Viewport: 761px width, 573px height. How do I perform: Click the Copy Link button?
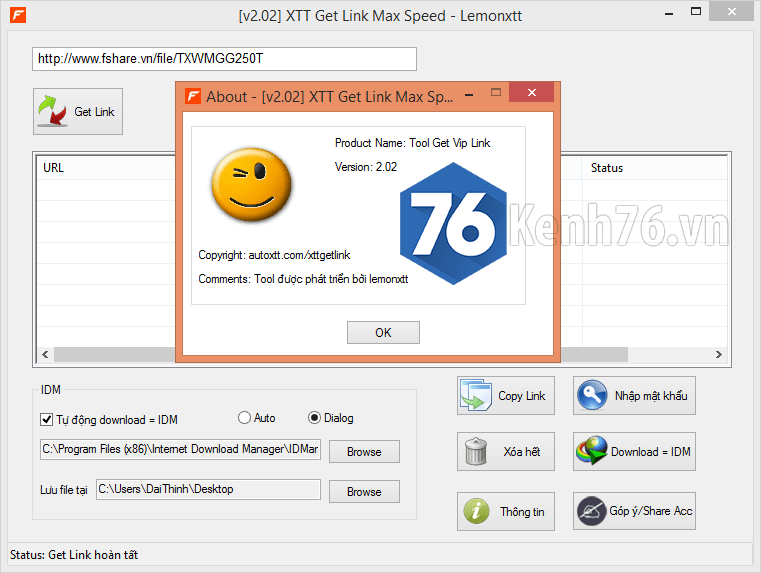coord(505,395)
